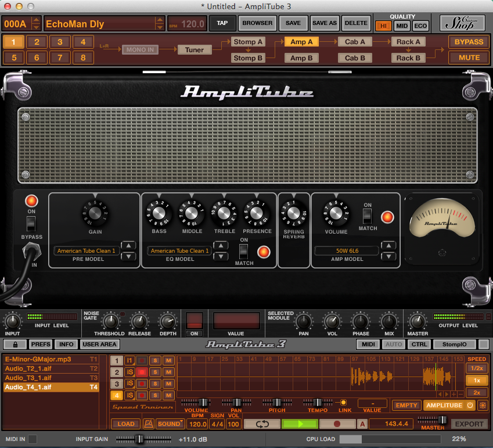
Task: Open the Amp A module
Action: [301, 42]
